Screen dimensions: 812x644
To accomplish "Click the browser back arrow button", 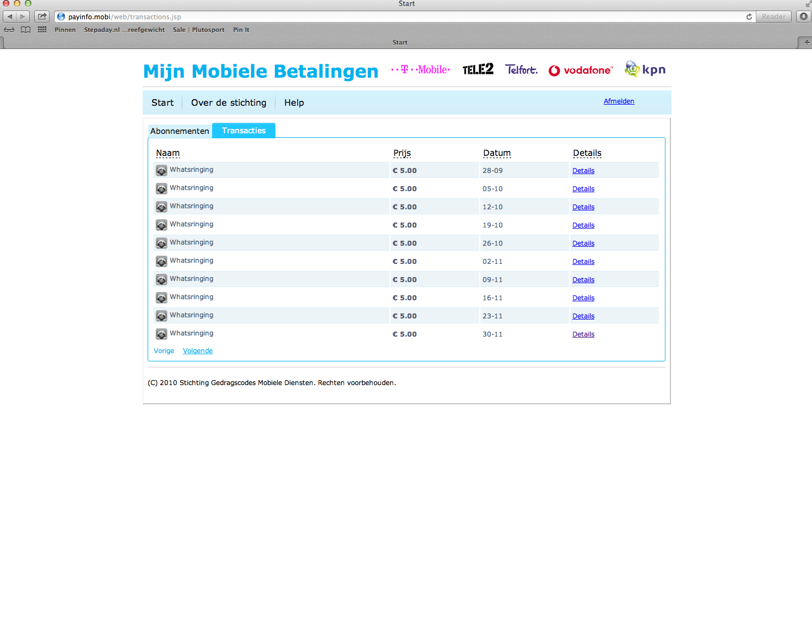I will (10, 17).
